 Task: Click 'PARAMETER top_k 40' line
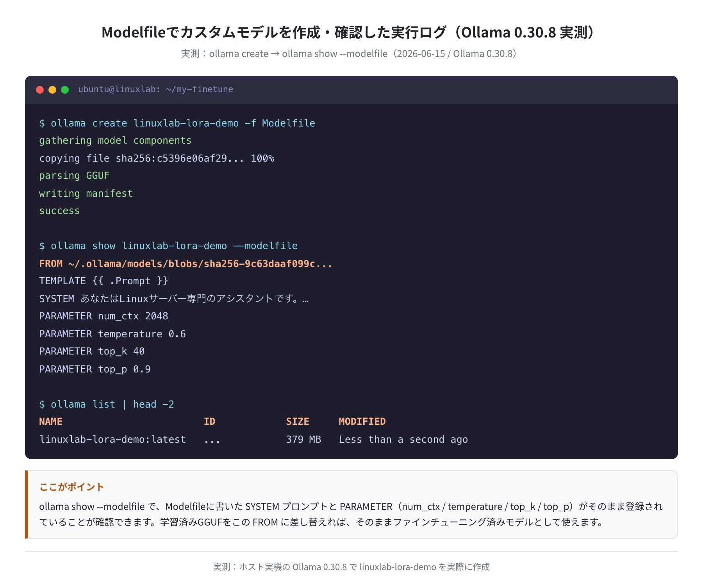click(92, 351)
